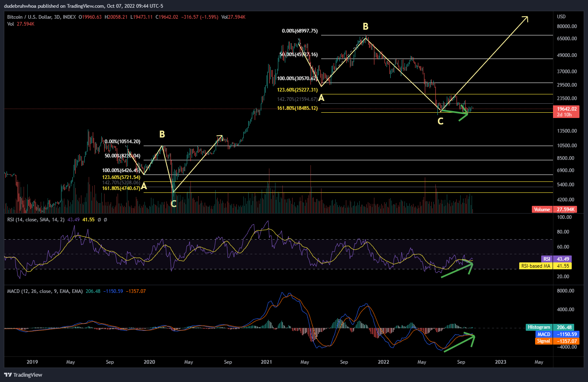Click the 2019 label on the time axis
This screenshot has height=382, width=588.
[32, 362]
